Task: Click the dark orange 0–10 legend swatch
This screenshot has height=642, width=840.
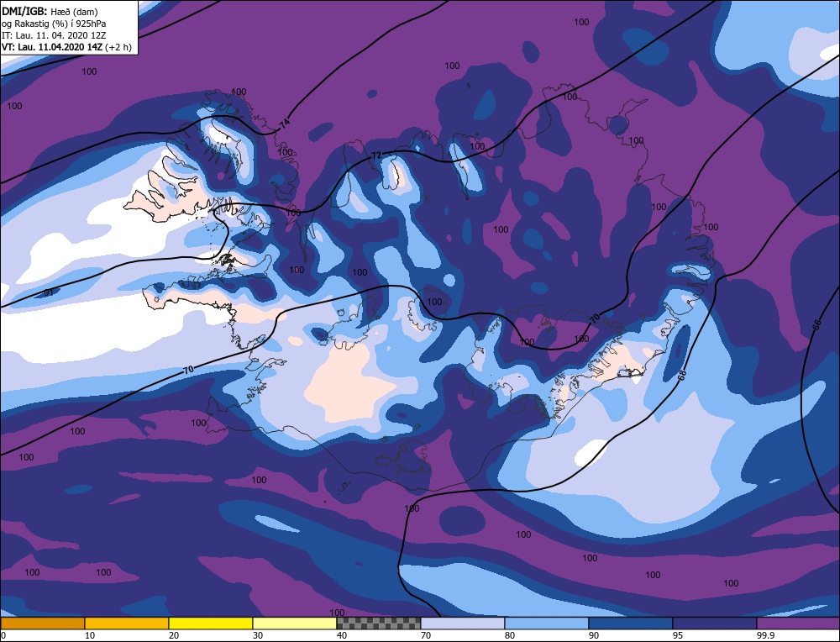Action: (43, 624)
